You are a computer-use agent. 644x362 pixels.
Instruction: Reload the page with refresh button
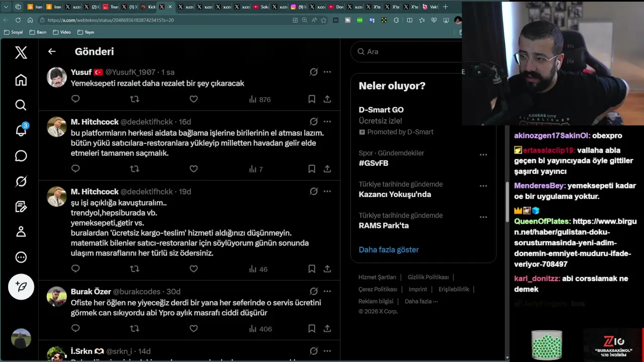coord(18,20)
